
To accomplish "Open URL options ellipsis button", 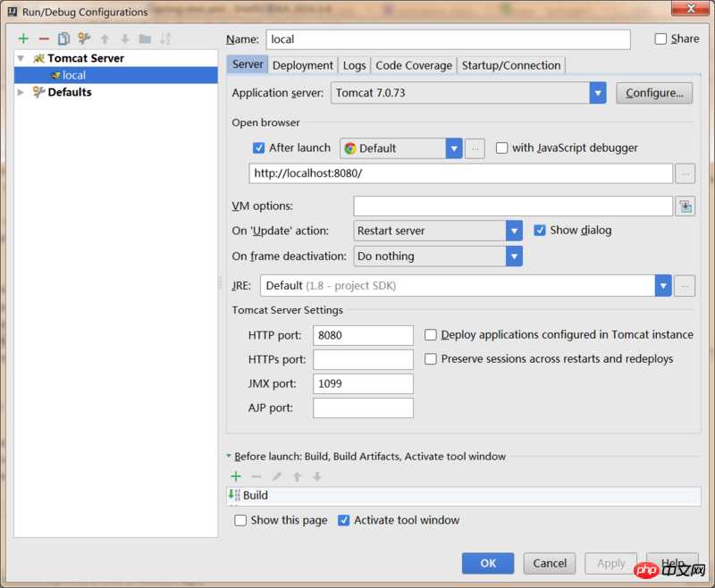I will point(685,173).
